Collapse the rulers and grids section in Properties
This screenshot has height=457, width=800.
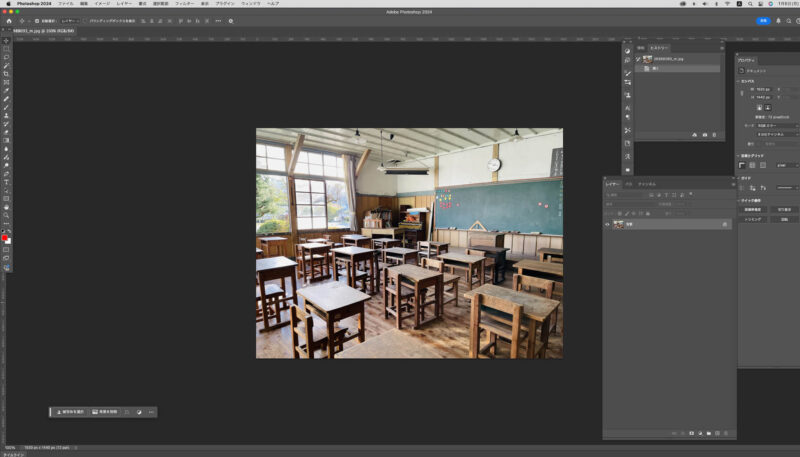738,156
